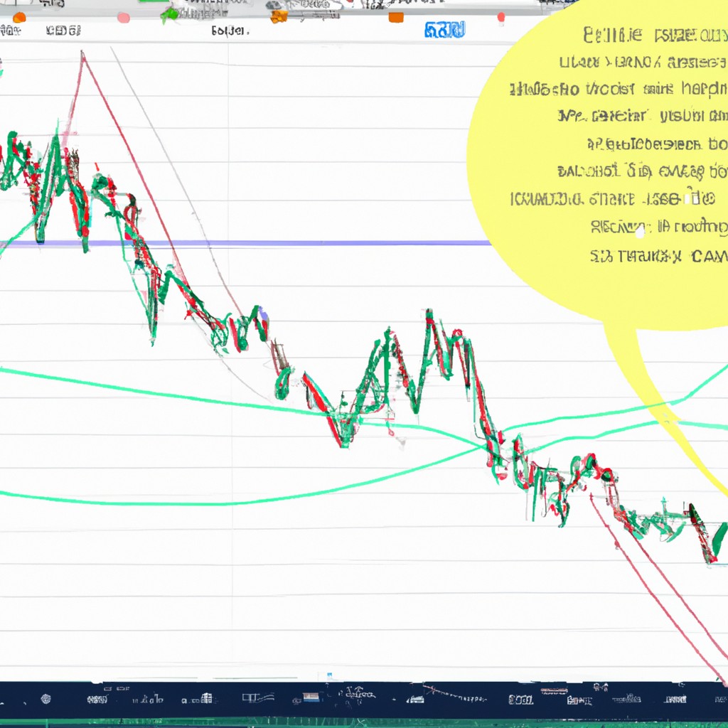
Task: Click the small blue marker on the candlesticks
Action: pos(264,313)
